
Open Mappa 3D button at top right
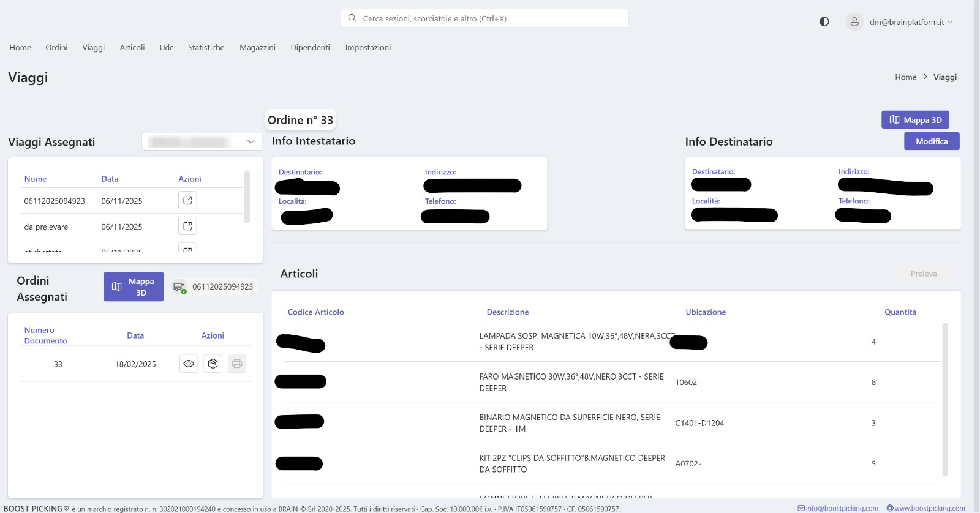pos(915,120)
